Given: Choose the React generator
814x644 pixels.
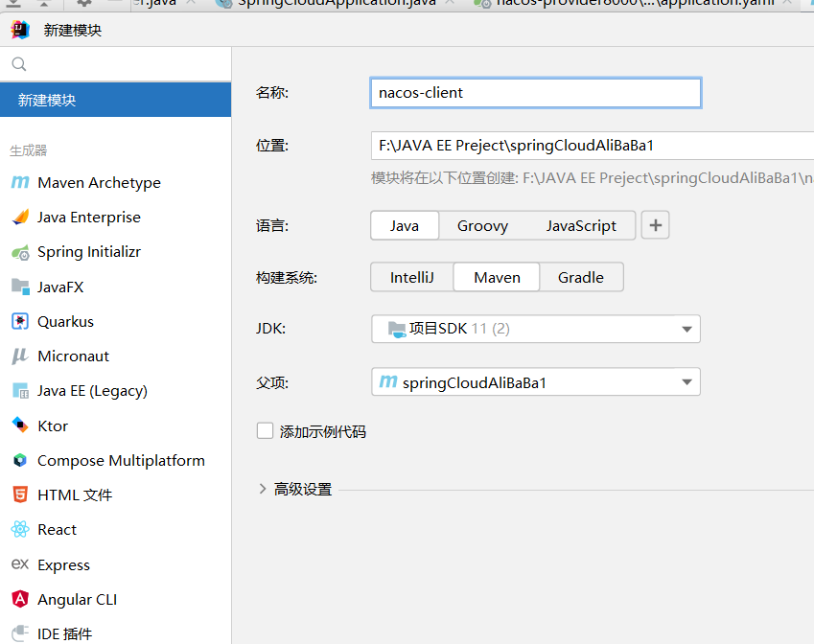Looking at the screenshot, I should (115, 529).
